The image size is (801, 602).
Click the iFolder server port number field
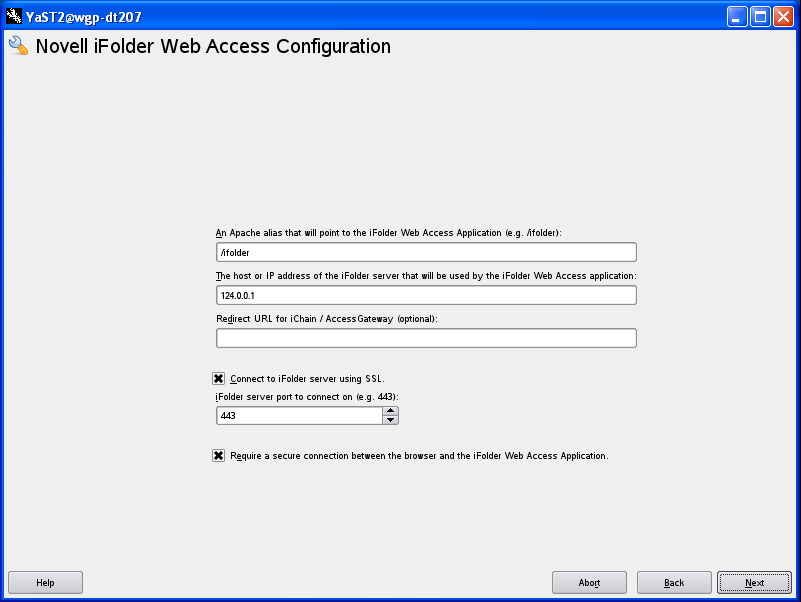(x=300, y=415)
